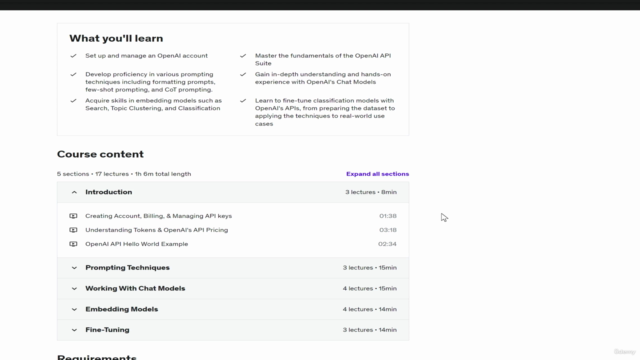
Task: Expand the Embedding Models section chevron
Action: 74,309
